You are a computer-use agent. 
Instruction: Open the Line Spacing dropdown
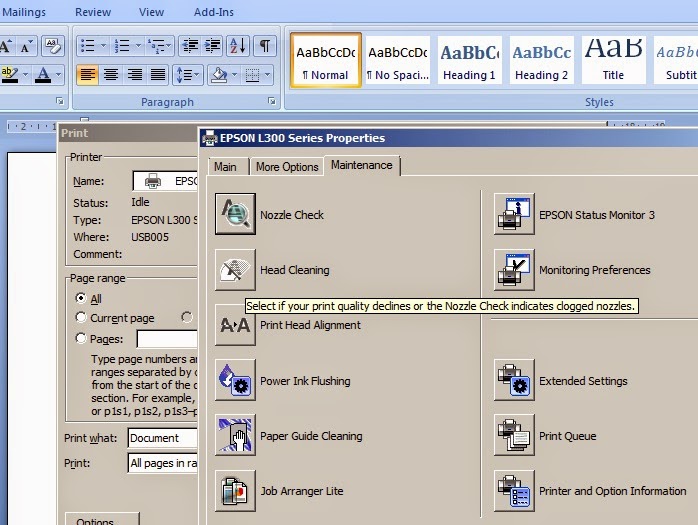click(x=188, y=74)
